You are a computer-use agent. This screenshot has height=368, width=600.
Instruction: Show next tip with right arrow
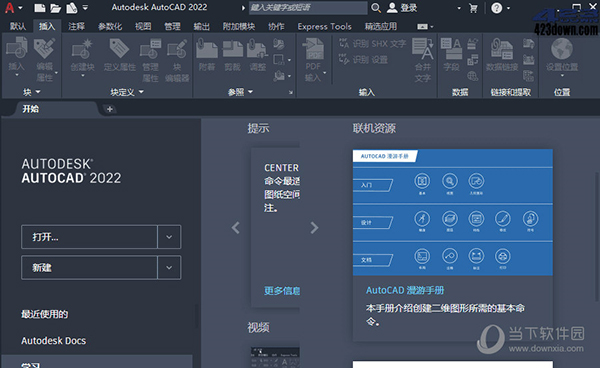tap(314, 228)
